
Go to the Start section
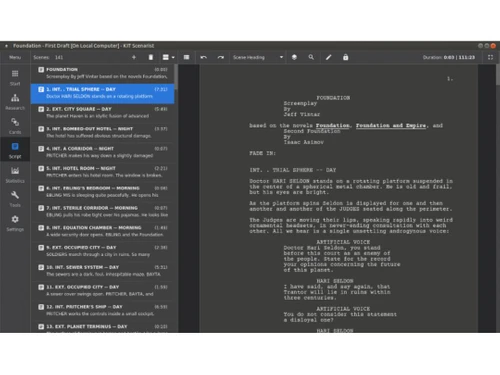(x=15, y=78)
